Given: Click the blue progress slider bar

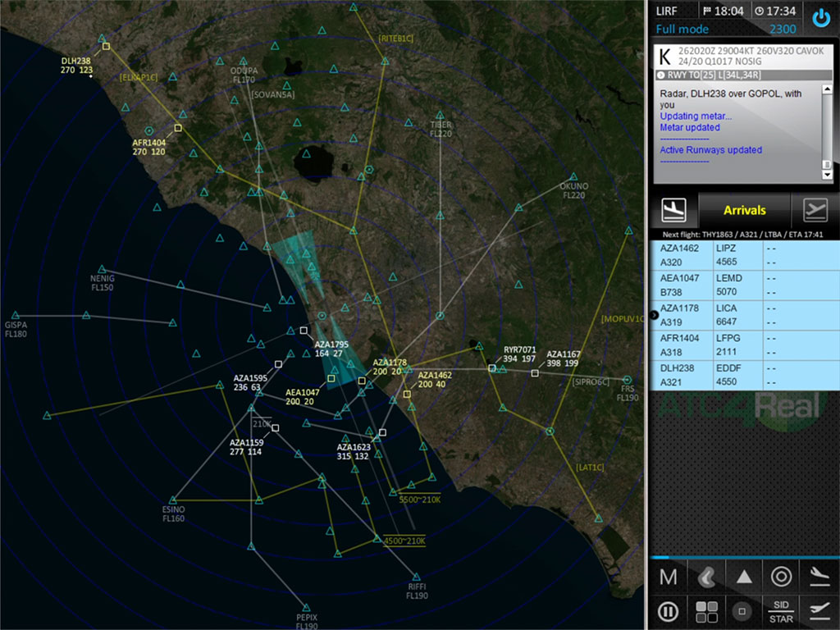Looking at the screenshot, I should 681,557.
